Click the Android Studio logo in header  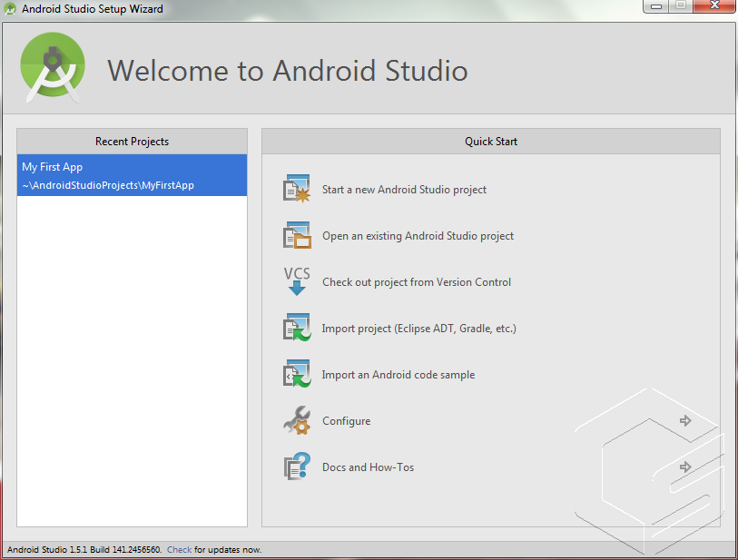click(53, 68)
